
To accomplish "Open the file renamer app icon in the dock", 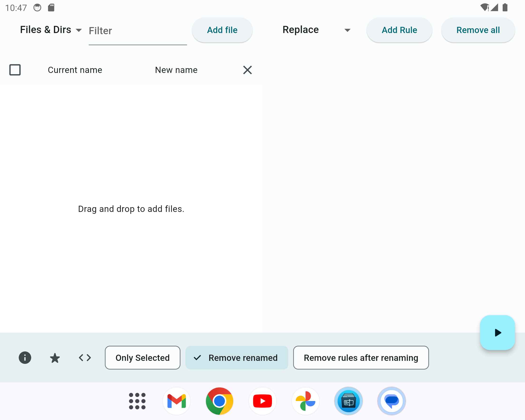I will [x=349, y=401].
